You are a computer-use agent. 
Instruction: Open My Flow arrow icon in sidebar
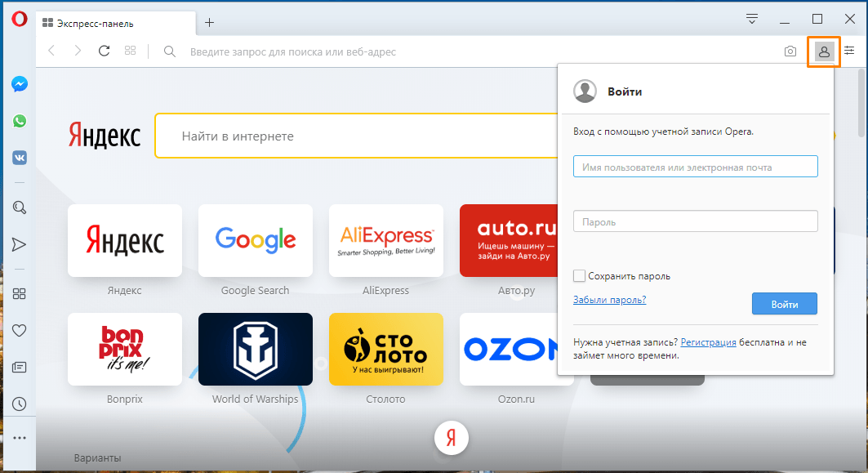coord(20,244)
